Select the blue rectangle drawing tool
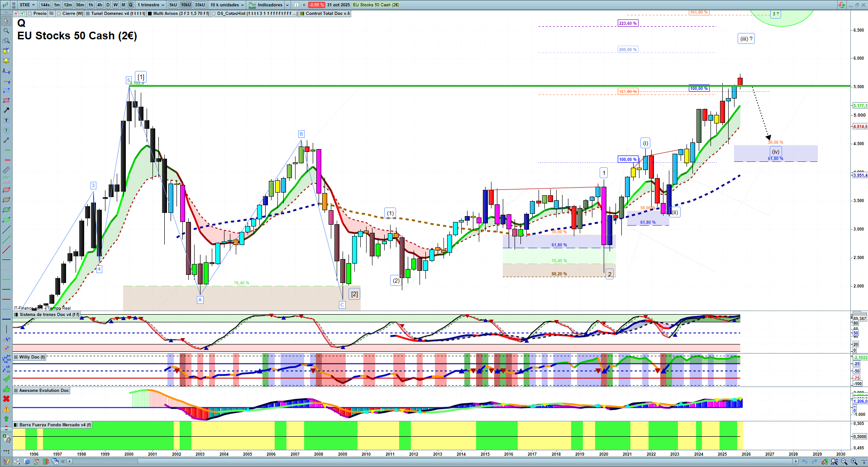The image size is (868, 467). (x=6, y=90)
